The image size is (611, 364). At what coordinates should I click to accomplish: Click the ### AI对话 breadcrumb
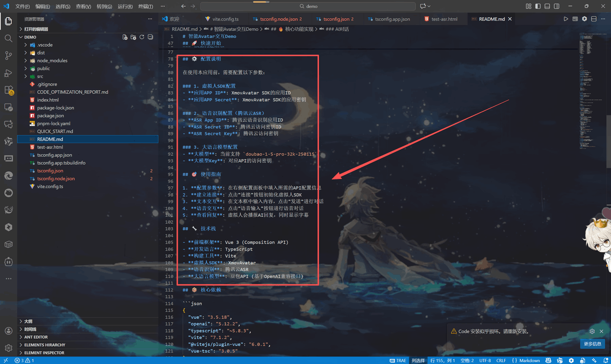(337, 29)
